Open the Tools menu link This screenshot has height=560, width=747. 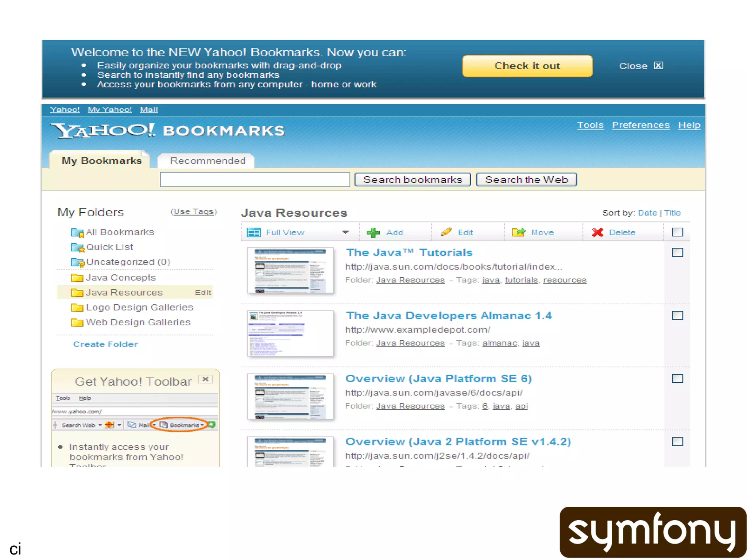590,125
